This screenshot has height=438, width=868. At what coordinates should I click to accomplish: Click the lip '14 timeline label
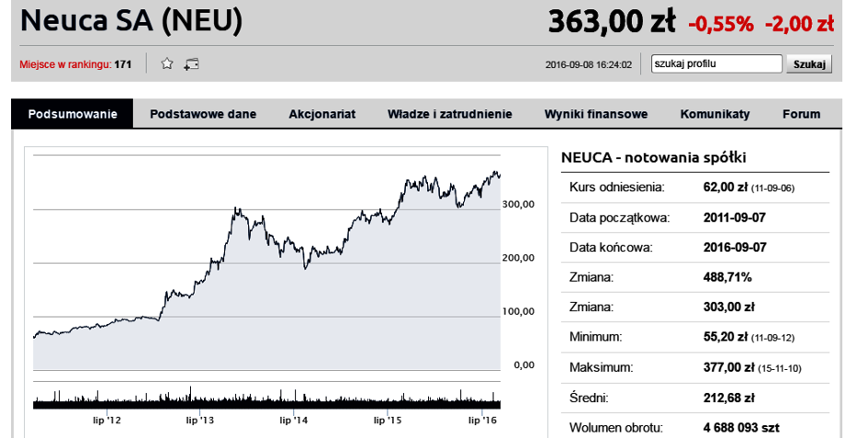coord(294,421)
